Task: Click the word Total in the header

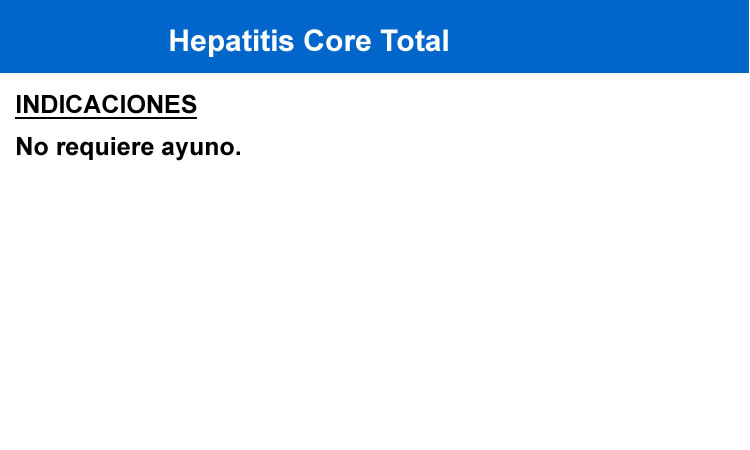Action: pos(415,41)
